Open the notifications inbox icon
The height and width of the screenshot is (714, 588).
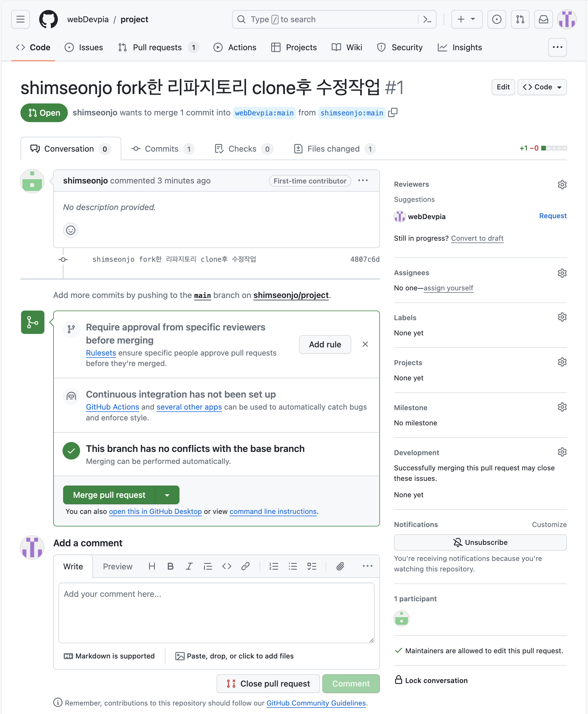[x=543, y=20]
